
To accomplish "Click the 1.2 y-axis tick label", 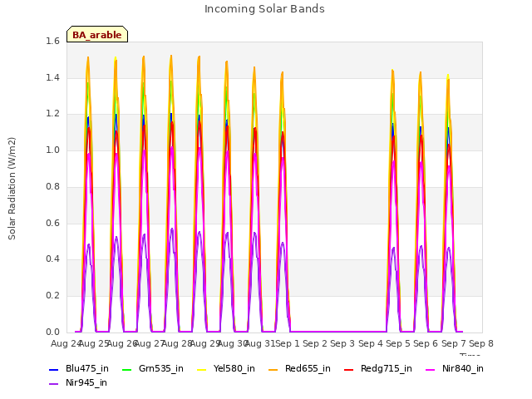I will coord(52,114).
